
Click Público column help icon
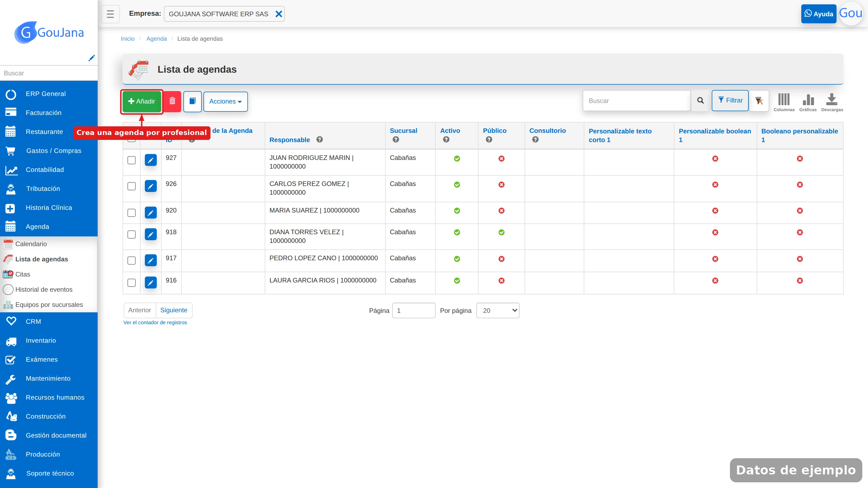tap(489, 139)
